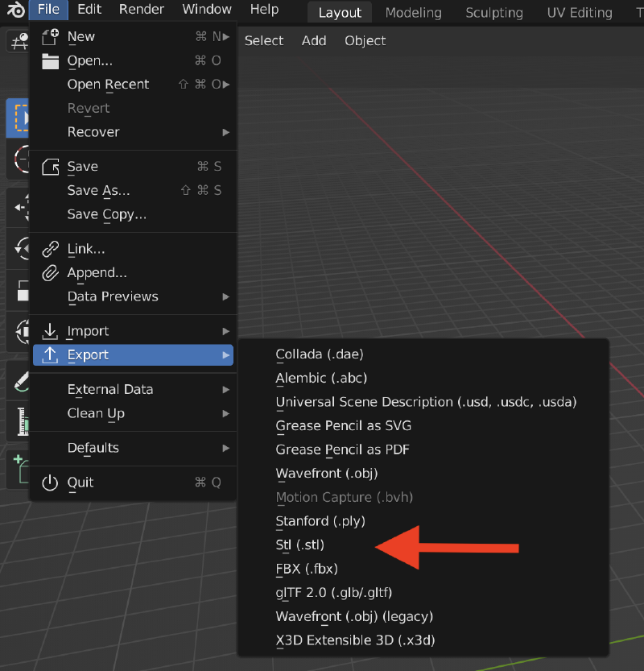The height and width of the screenshot is (671, 644).
Task: Switch to the Modeling workspace tab
Action: click(414, 13)
